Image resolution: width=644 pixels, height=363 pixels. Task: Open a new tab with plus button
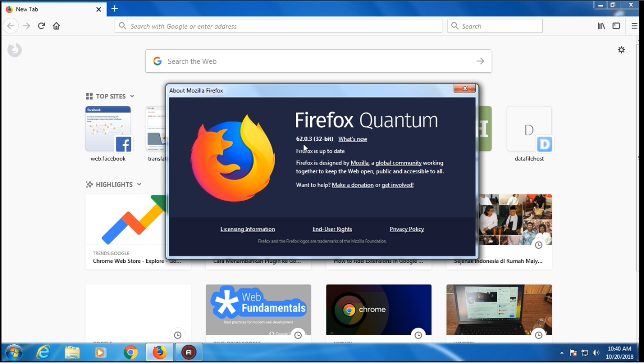(x=115, y=9)
